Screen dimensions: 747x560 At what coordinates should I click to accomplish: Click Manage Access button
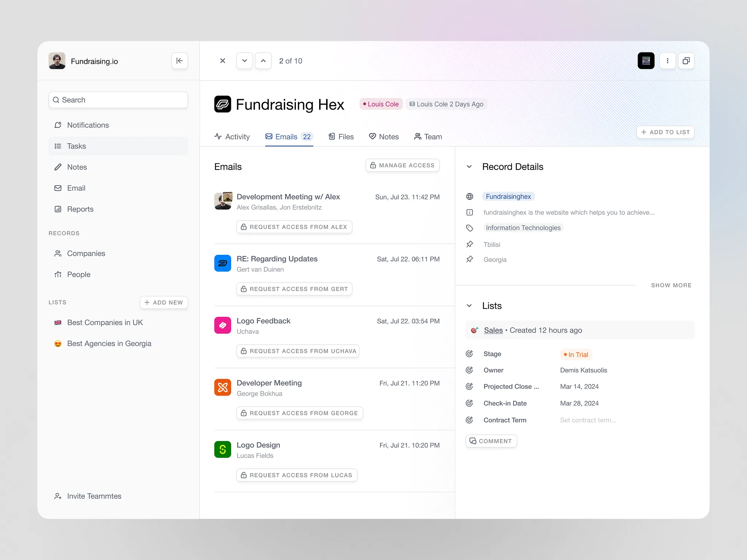402,165
